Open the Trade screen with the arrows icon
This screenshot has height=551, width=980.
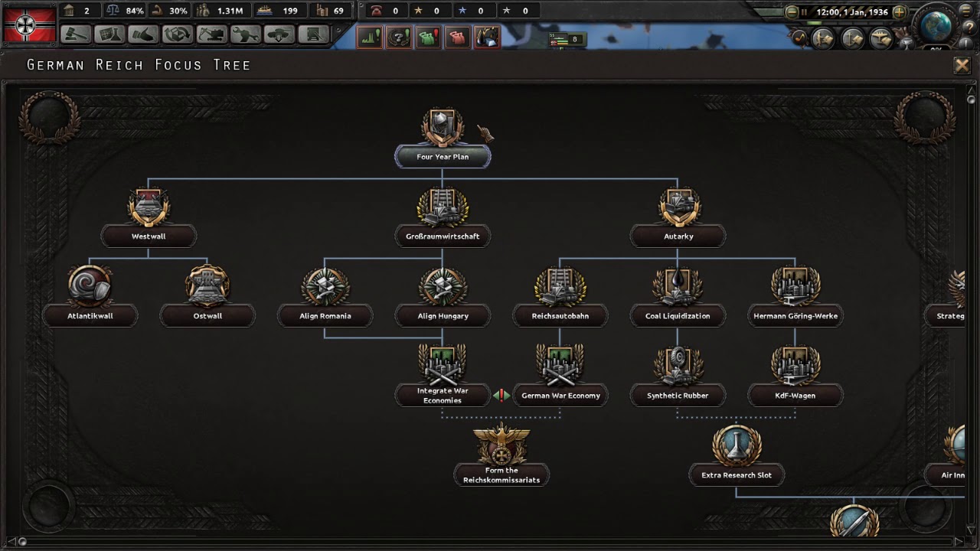click(x=178, y=34)
